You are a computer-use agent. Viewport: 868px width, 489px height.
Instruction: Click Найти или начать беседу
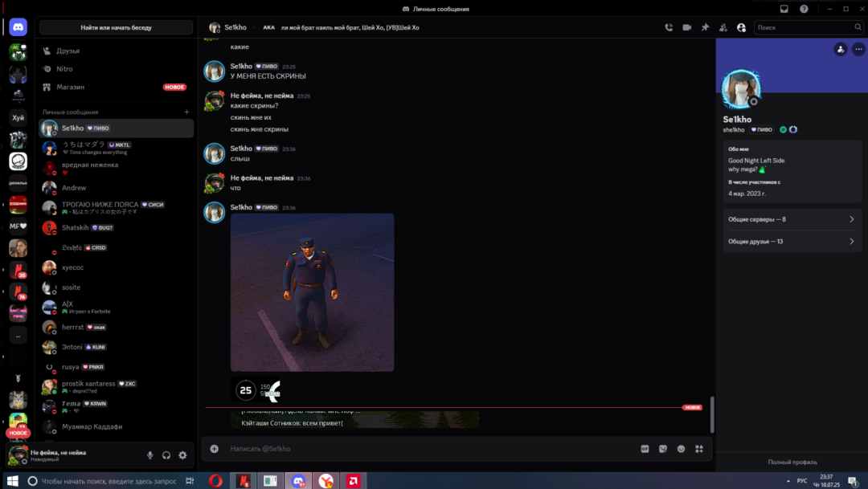pyautogui.click(x=117, y=27)
